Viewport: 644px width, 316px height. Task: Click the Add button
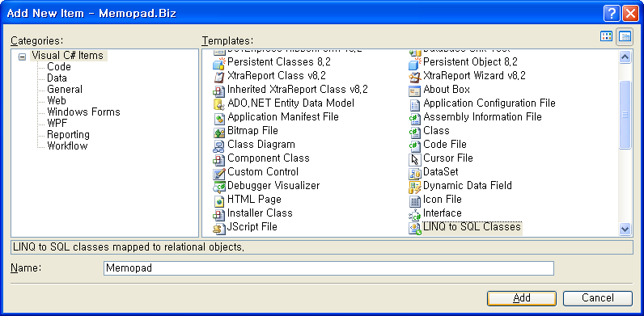pos(522,298)
